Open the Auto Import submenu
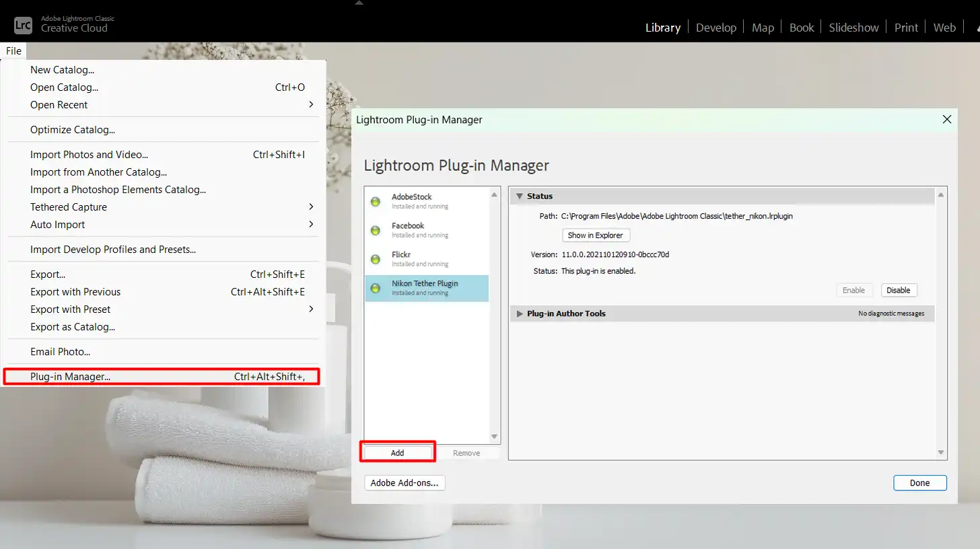 click(x=310, y=224)
